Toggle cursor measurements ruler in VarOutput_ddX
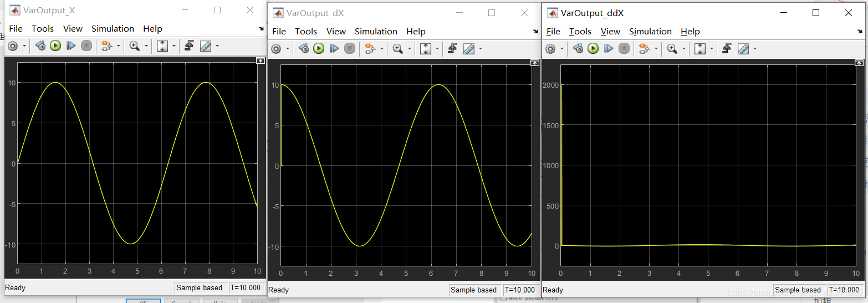Screen dimensions: 868x303 [743, 49]
